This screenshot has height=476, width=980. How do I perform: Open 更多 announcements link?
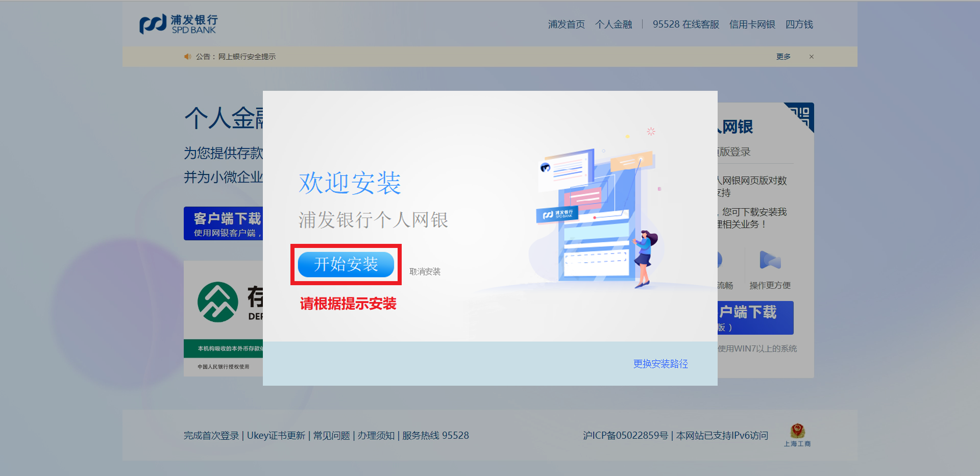pyautogui.click(x=783, y=57)
